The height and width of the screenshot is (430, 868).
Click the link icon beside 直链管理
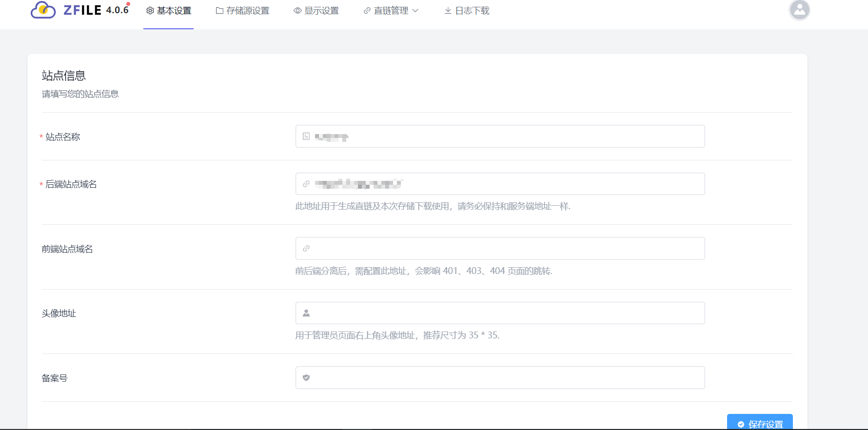tap(367, 11)
